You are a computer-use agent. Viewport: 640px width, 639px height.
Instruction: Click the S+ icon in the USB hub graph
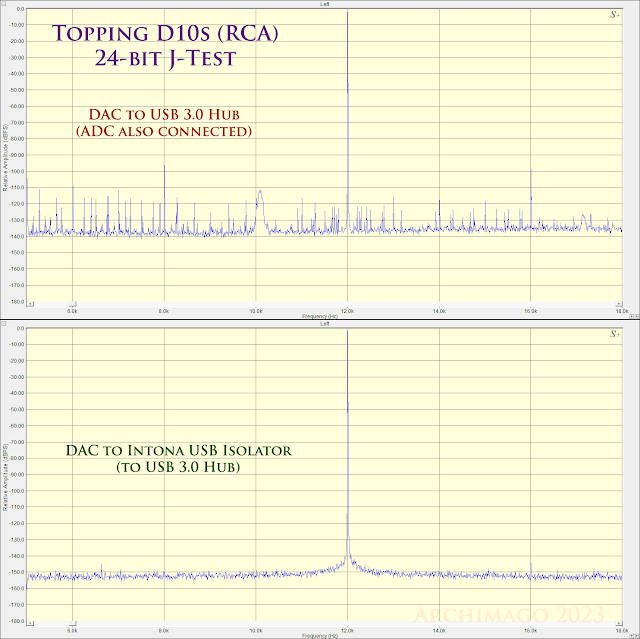(x=615, y=15)
